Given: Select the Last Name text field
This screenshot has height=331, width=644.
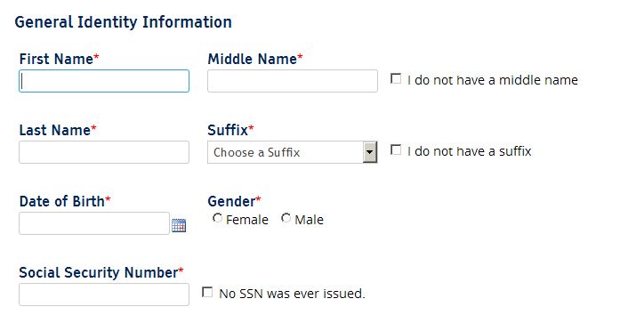Looking at the screenshot, I should [104, 152].
